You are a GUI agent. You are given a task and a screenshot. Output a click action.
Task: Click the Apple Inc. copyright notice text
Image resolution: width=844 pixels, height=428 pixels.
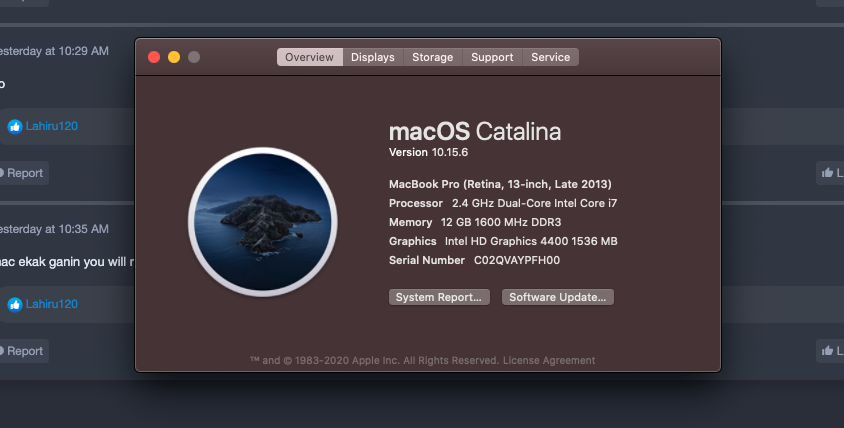pyautogui.click(x=374, y=361)
